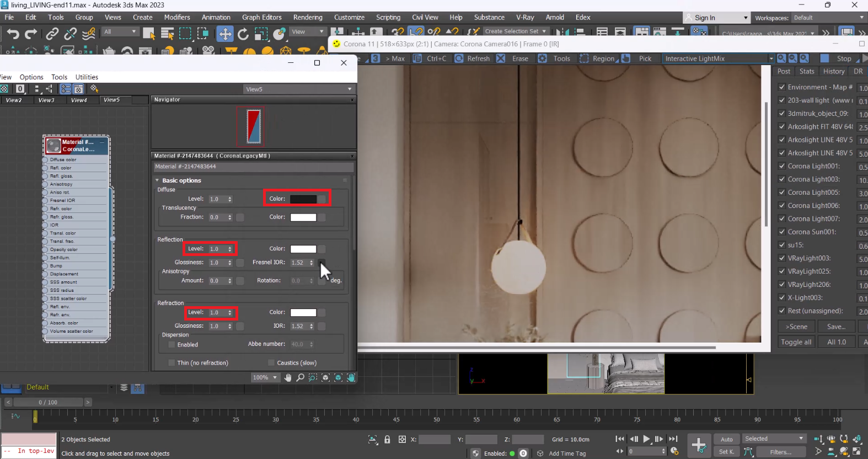Image resolution: width=868 pixels, height=459 pixels.
Task: Toggle the VRayLight003 checkbox
Action: pyautogui.click(x=782, y=258)
